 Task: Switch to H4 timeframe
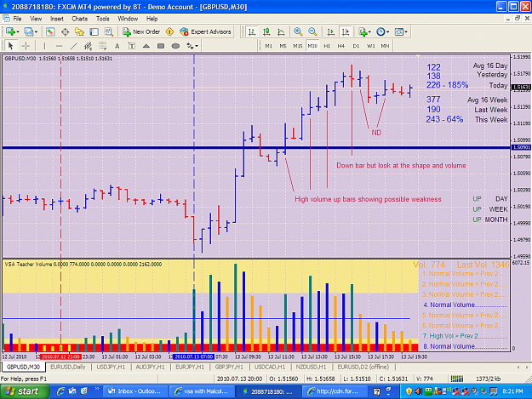pos(341,46)
